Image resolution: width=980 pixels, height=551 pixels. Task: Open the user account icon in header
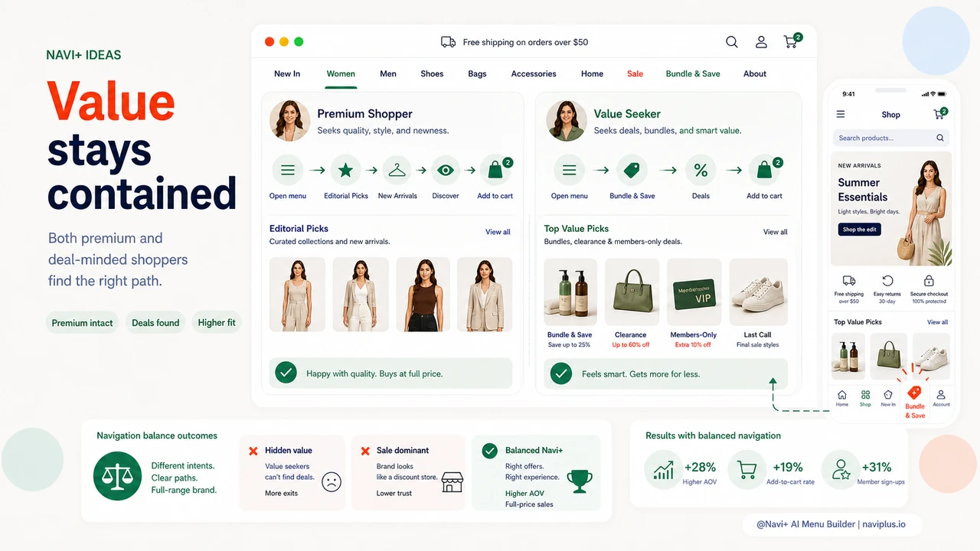761,42
